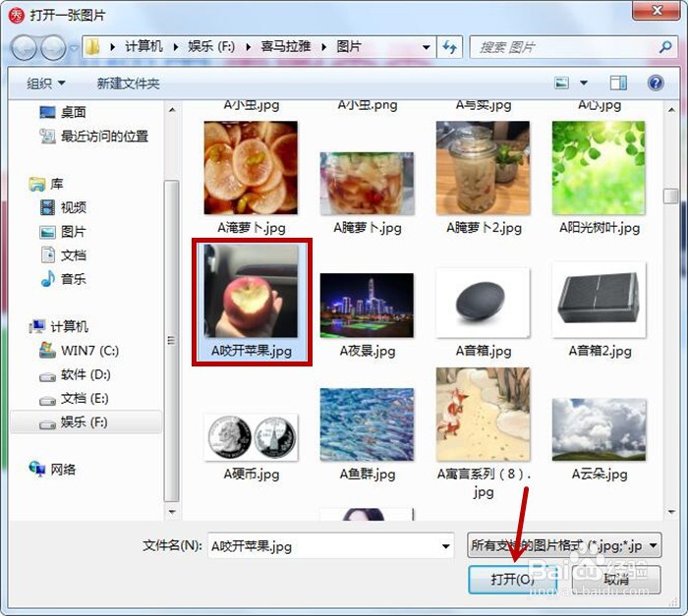Click the WIN7 (C:) drive icon
The height and width of the screenshot is (616, 688).
(x=47, y=350)
